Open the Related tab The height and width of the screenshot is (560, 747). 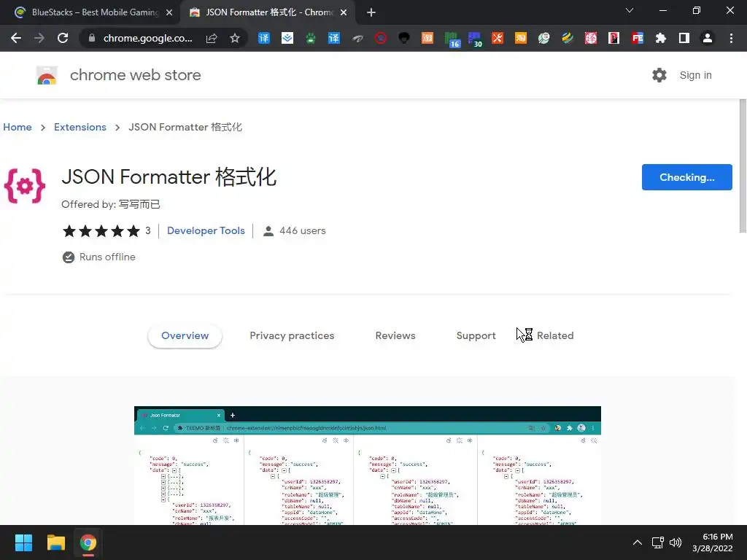[555, 335]
